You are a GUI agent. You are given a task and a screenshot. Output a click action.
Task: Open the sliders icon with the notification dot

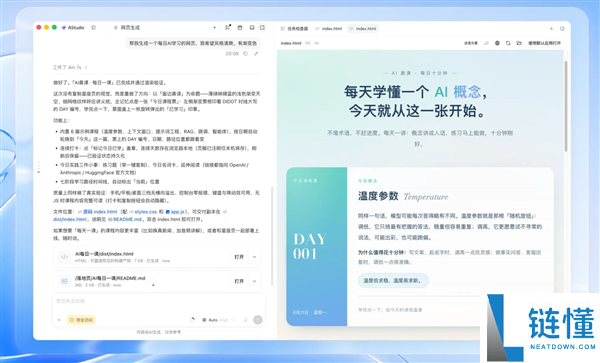pyautogui.click(x=228, y=27)
